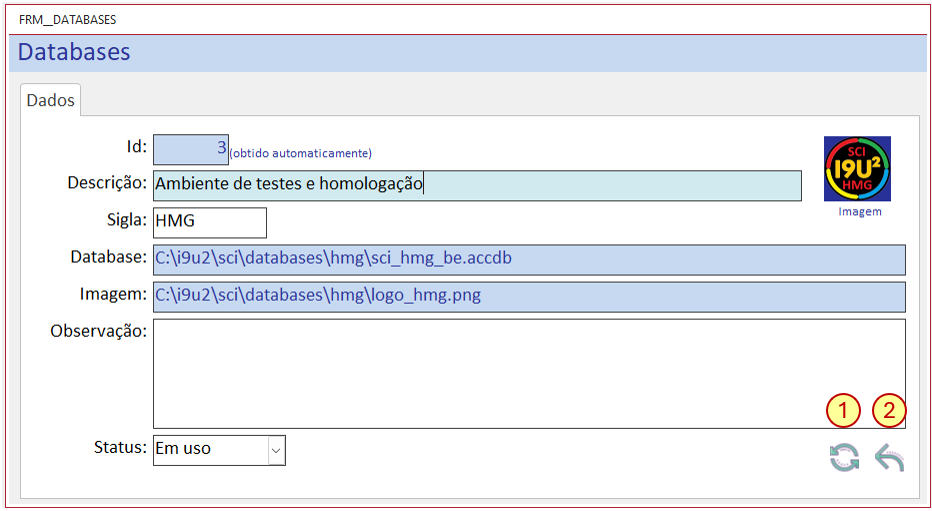Viewport: 932px width, 511px height.
Task: Click the 'Database:' label
Action: point(109,257)
